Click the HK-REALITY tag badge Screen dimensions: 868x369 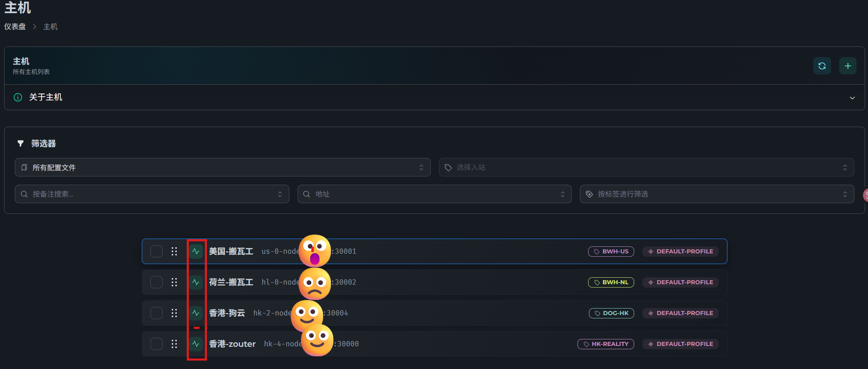tap(606, 344)
